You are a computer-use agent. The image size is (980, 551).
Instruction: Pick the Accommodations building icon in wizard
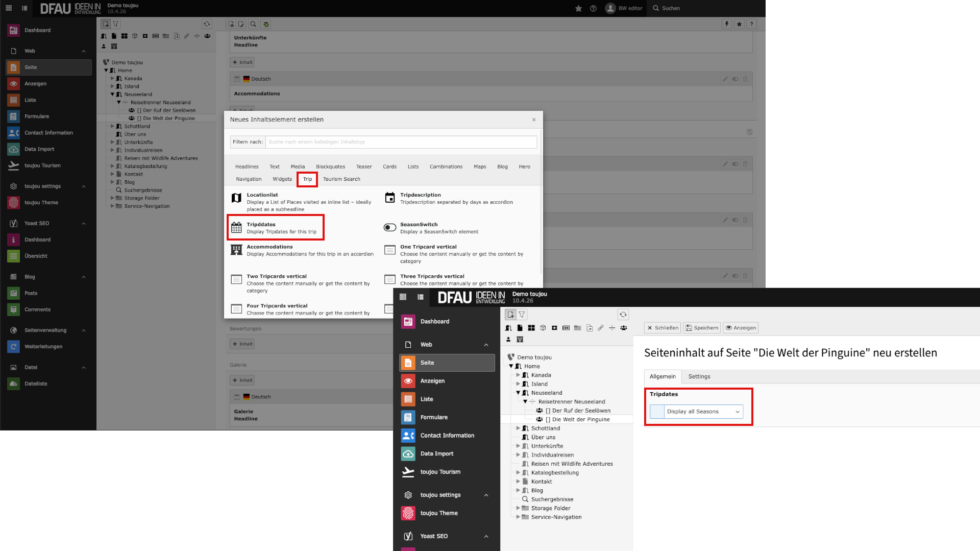click(236, 250)
